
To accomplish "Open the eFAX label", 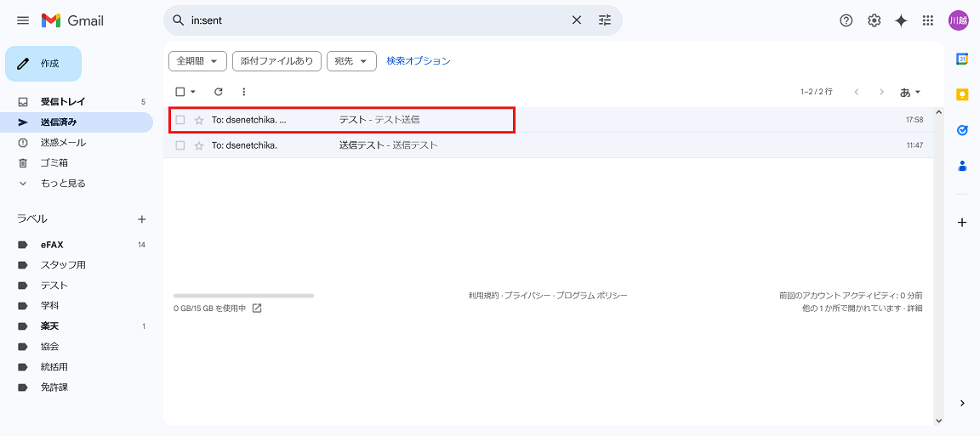I will coord(52,245).
